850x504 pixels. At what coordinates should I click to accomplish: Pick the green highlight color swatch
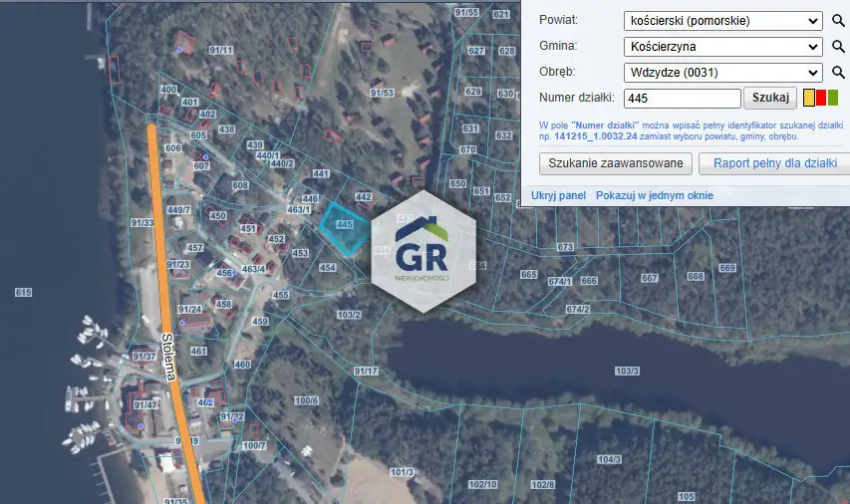[x=833, y=98]
